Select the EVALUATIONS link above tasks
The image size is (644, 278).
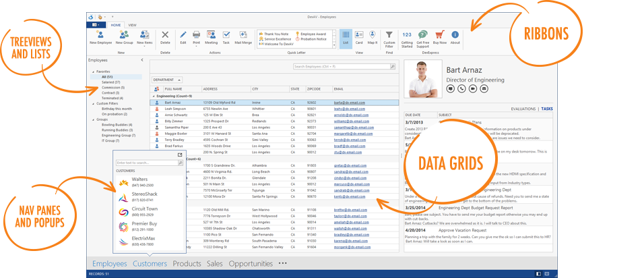click(523, 108)
